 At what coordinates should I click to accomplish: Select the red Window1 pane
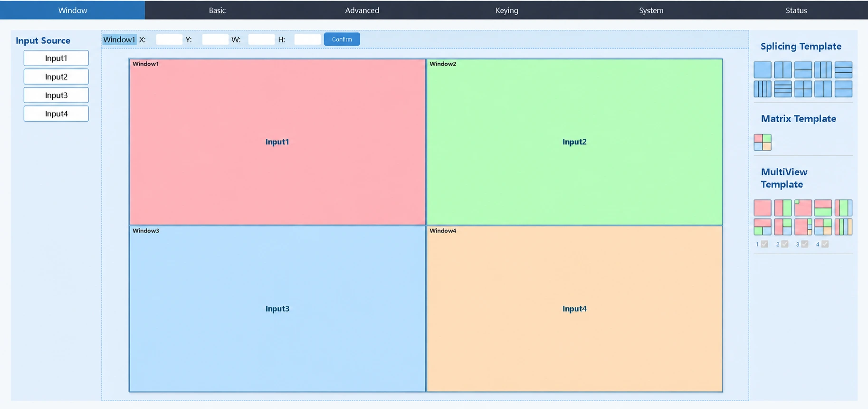point(277,142)
